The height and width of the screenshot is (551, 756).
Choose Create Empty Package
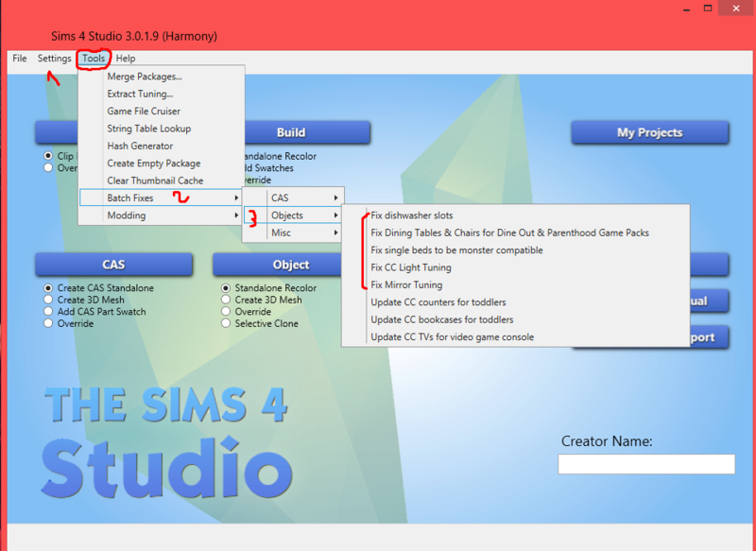(x=162, y=163)
